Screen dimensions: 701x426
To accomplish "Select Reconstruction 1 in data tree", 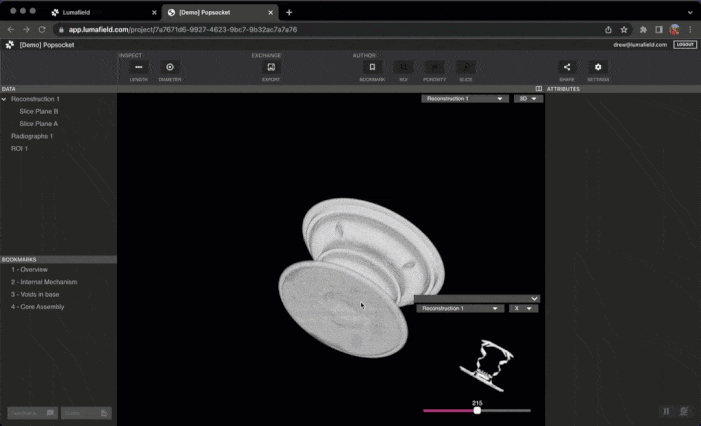I will [x=35, y=99].
